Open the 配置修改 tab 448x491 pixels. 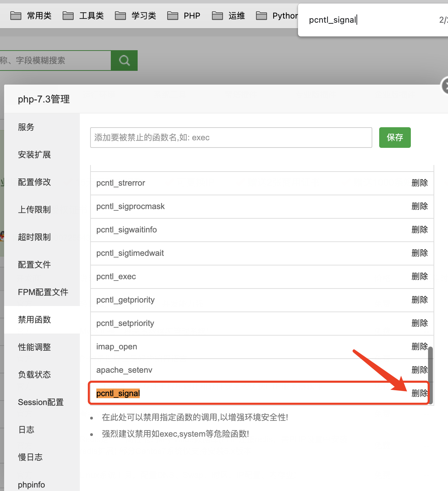(42, 182)
